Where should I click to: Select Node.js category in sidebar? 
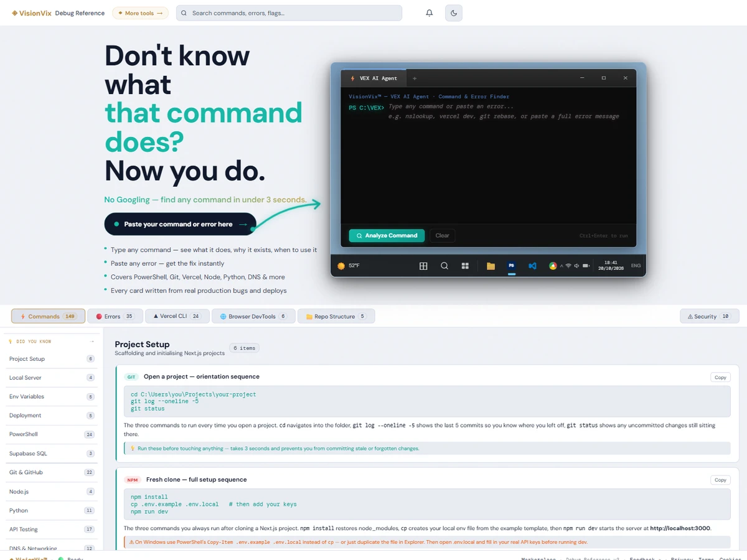51,492
